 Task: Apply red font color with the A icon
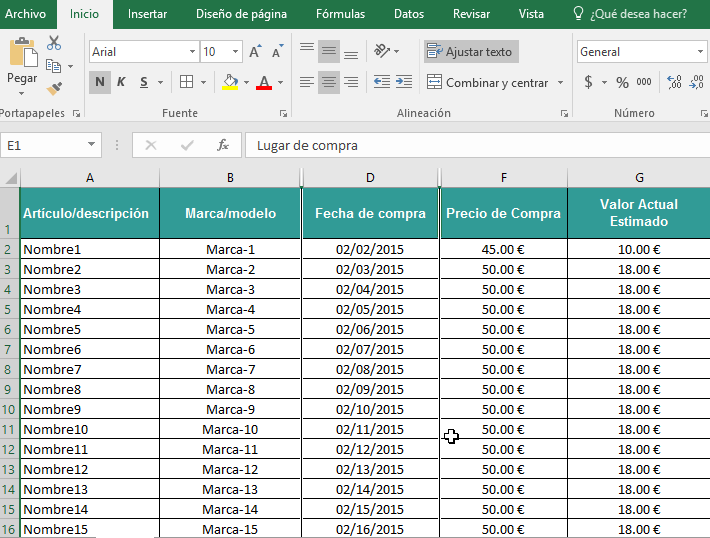point(264,82)
